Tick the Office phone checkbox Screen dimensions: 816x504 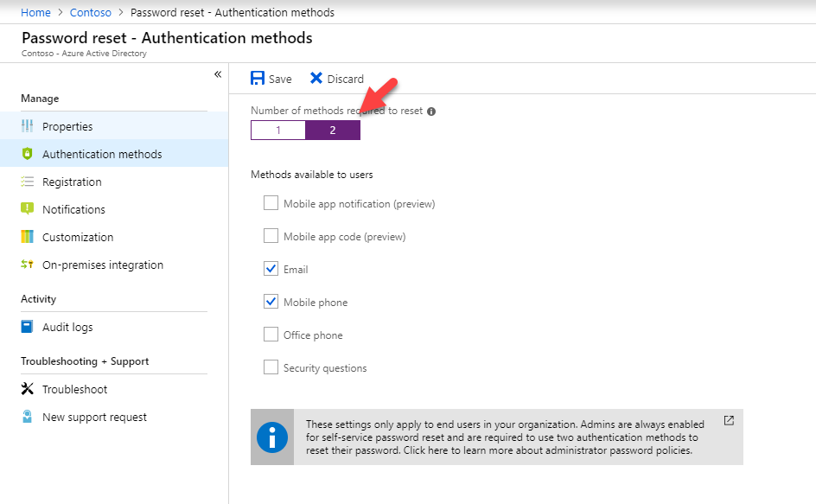point(271,335)
